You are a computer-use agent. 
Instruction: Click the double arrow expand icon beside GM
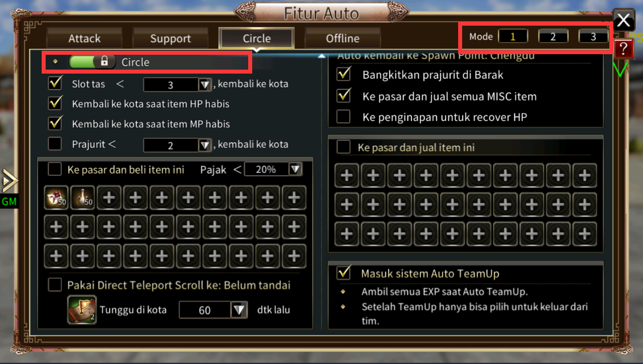(10, 180)
